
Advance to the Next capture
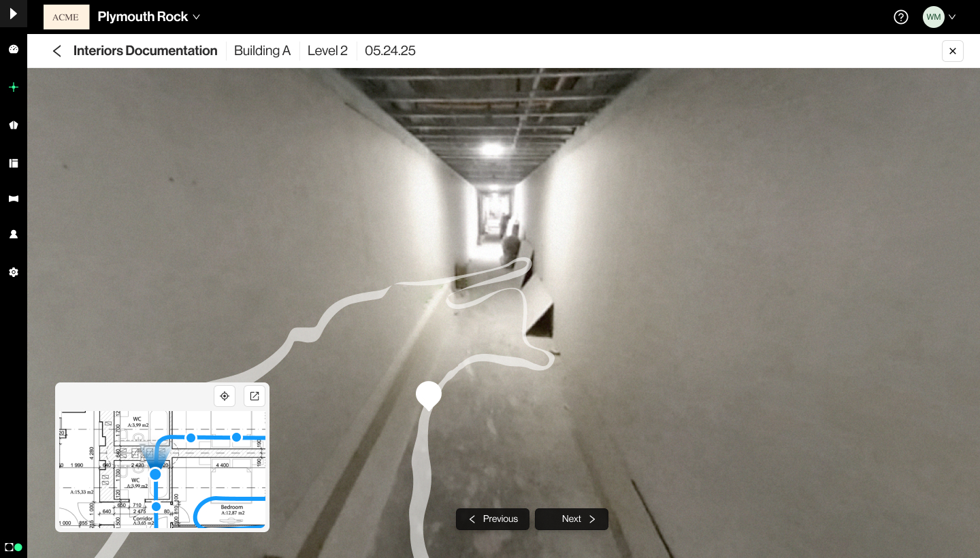572,519
